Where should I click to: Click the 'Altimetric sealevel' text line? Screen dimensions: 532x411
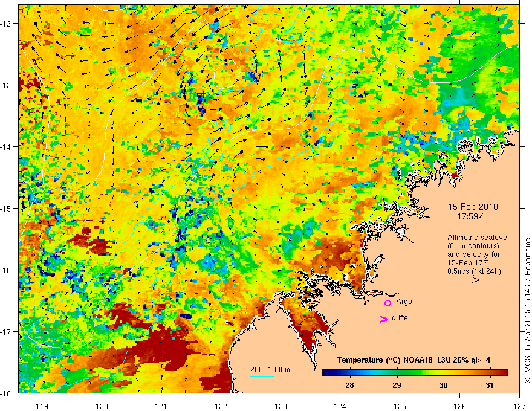click(x=478, y=238)
